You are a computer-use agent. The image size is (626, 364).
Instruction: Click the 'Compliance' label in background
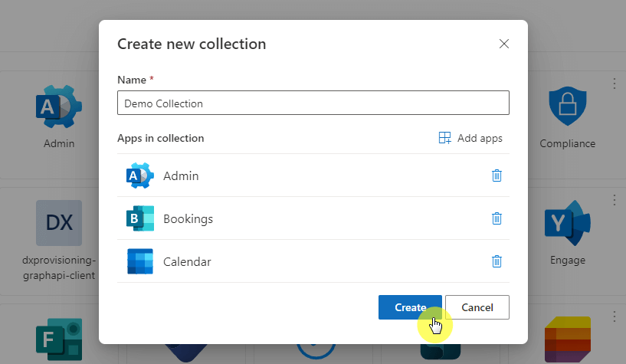(x=567, y=144)
